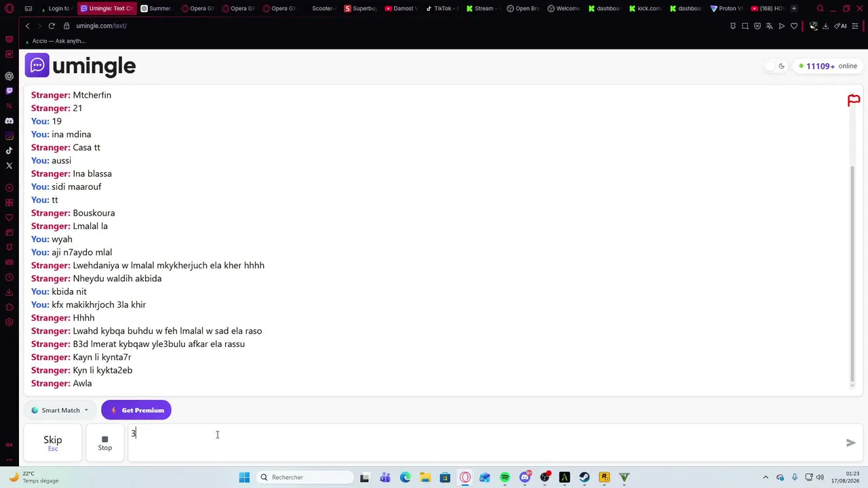
Task: Open the AI assistant toolbar icon
Action: tap(841, 26)
